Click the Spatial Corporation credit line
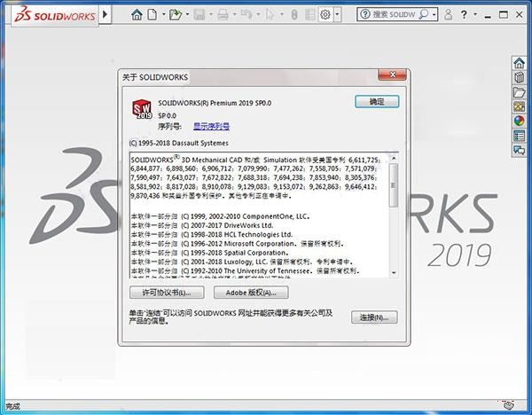The width and height of the screenshot is (532, 415). (x=210, y=253)
